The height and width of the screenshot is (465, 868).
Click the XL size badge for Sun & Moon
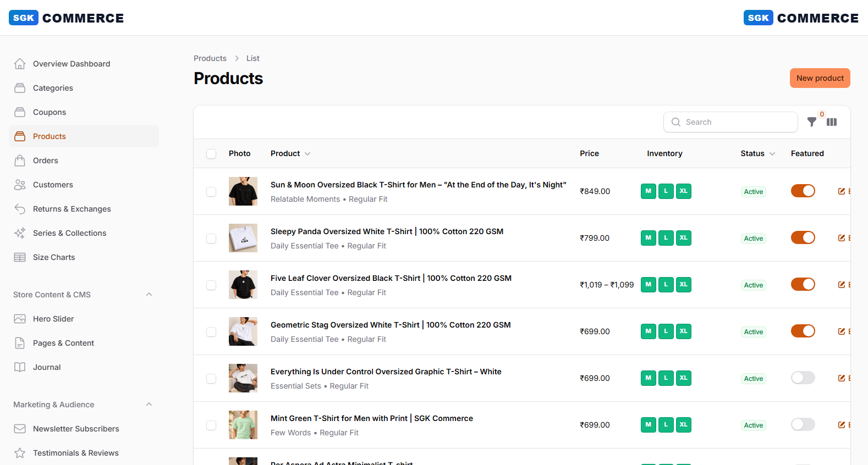pyautogui.click(x=684, y=191)
